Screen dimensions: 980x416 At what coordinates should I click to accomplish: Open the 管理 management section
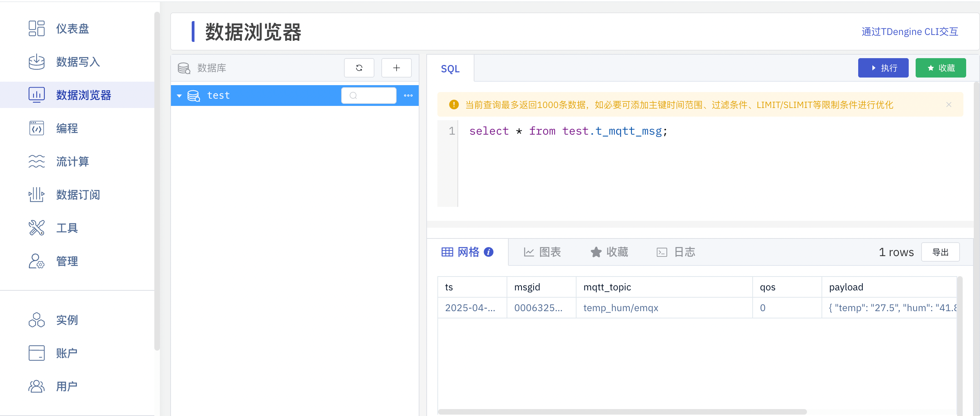point(67,261)
